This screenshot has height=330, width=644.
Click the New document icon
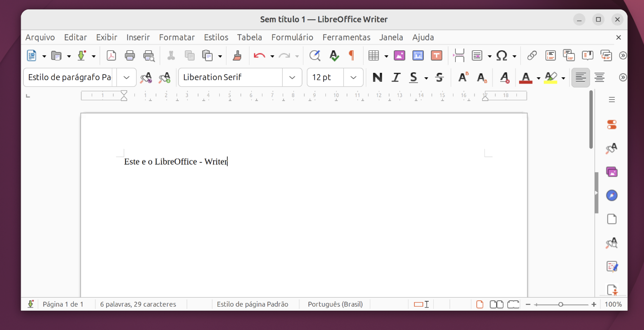point(31,56)
